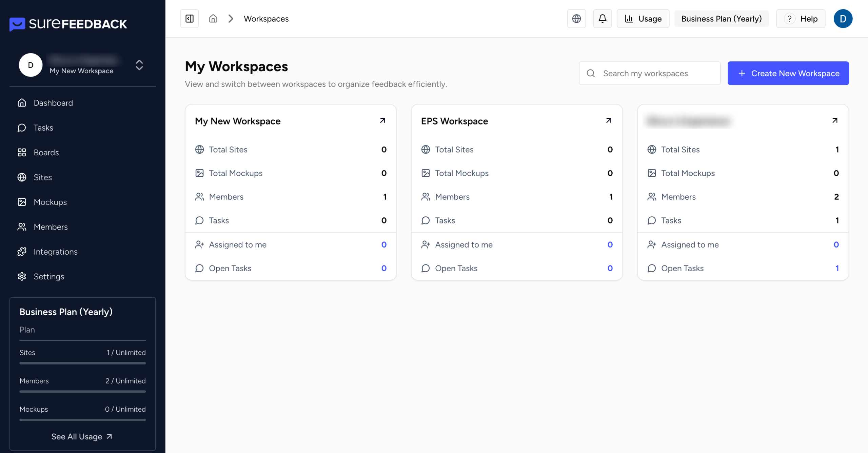Expand the workspace switcher chevrons
The height and width of the screenshot is (453, 868).
click(139, 65)
